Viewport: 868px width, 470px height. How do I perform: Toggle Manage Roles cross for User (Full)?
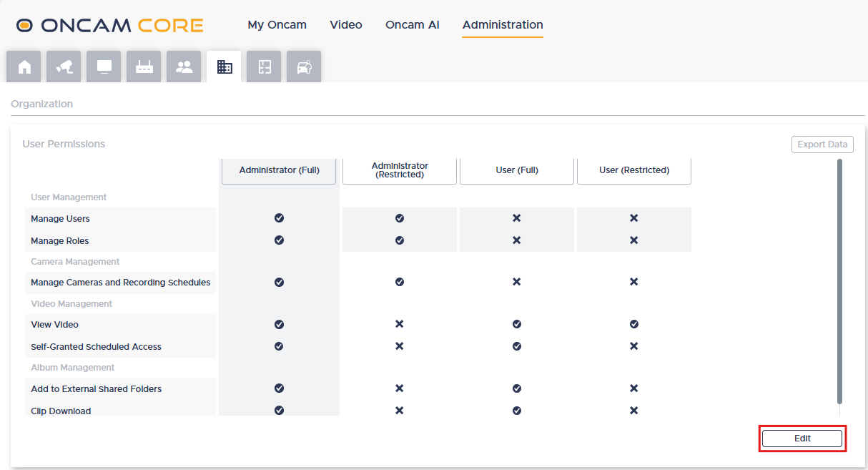click(x=517, y=240)
